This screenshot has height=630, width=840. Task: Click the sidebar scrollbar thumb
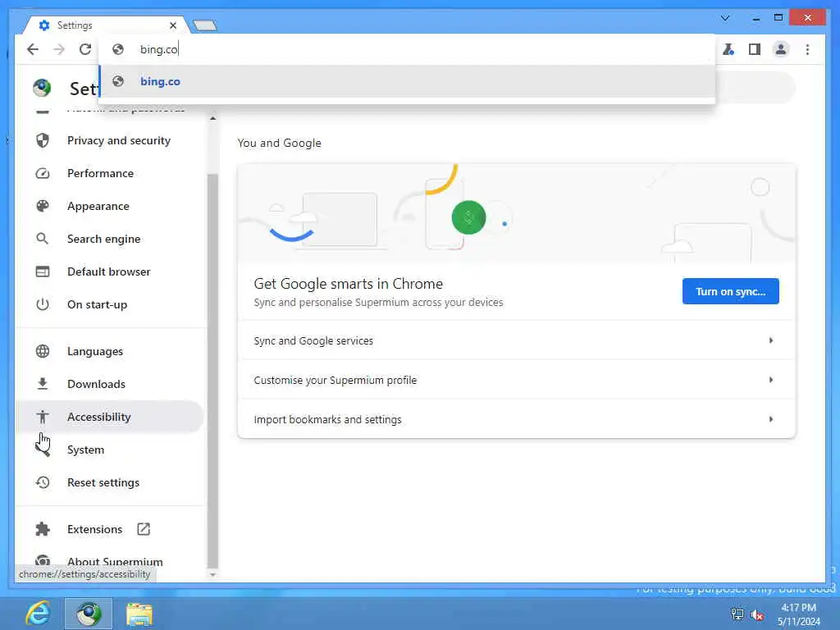212,371
